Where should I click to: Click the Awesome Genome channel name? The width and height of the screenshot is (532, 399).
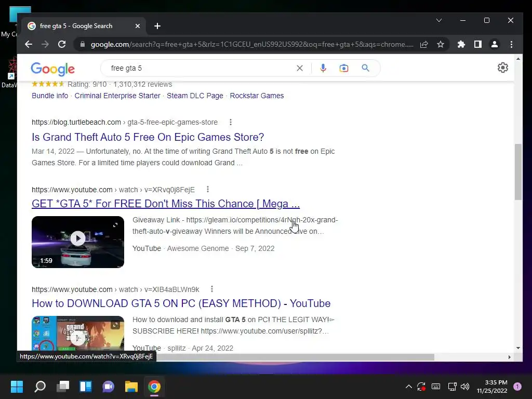click(198, 248)
